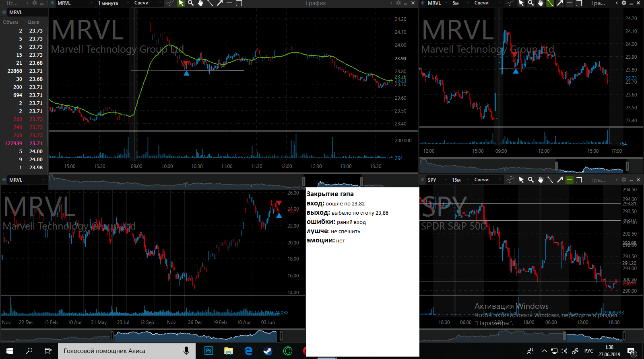Open indicators icon in SPY chart toolbar
Screen dimensions: 644x359
click(x=510, y=180)
